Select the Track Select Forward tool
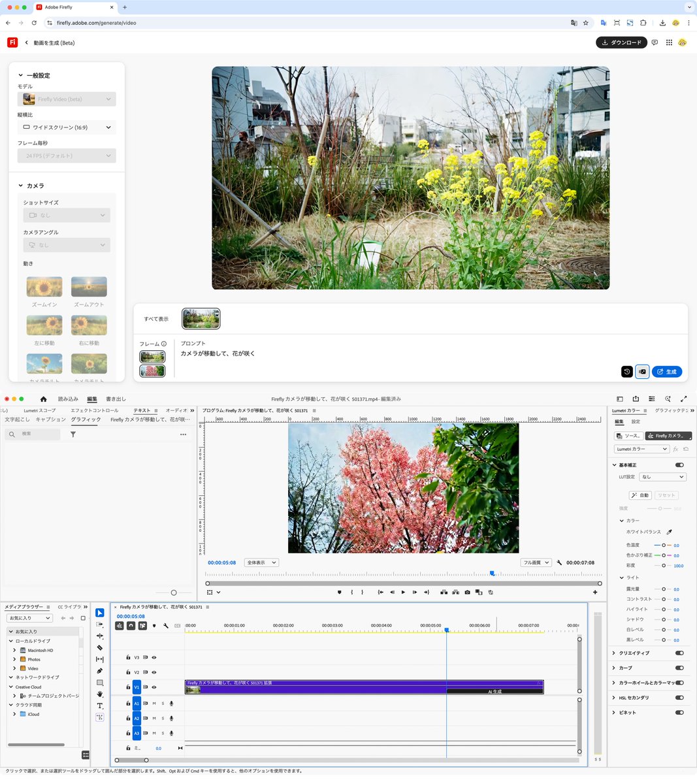The width and height of the screenshot is (697, 784). pos(99,625)
